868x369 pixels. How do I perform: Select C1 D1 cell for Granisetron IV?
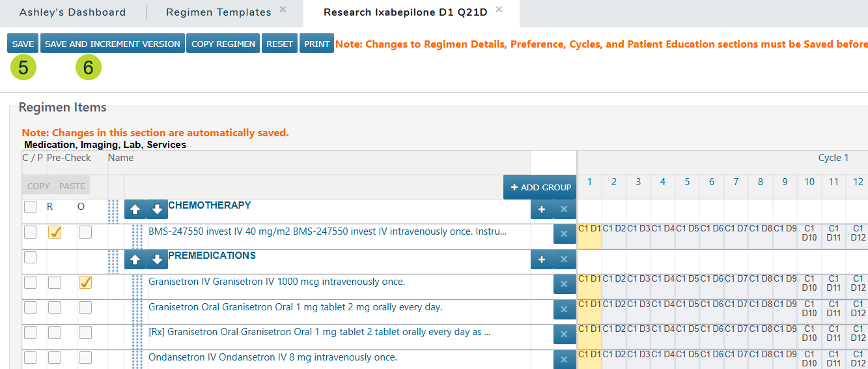[x=589, y=282]
